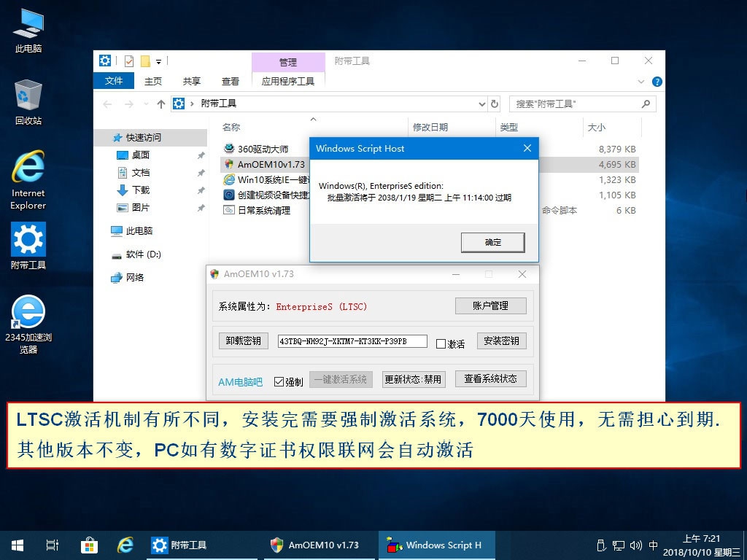
Task: Select 网络 in navigation pane
Action: [x=135, y=278]
